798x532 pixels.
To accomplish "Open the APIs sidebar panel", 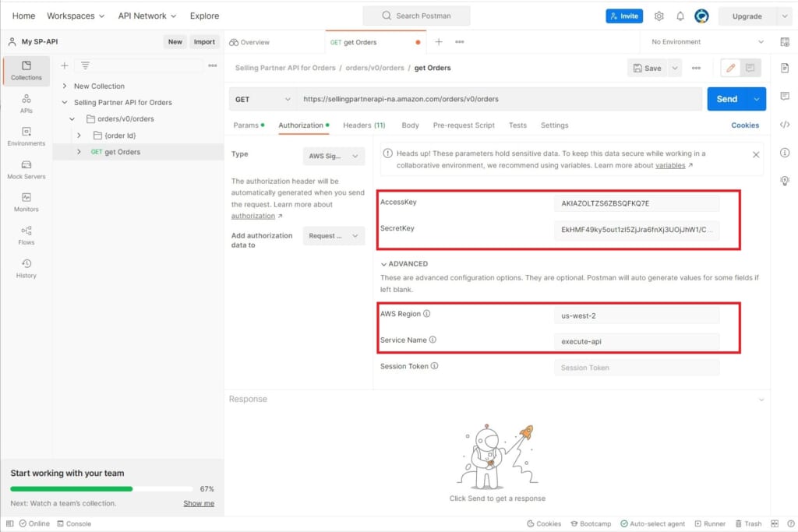I will pyautogui.click(x=26, y=104).
